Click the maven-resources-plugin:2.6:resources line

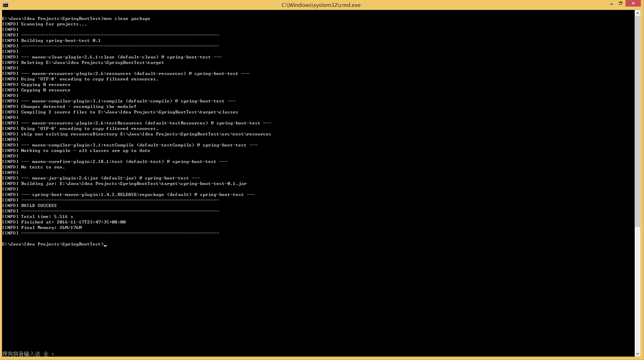[x=125, y=74]
